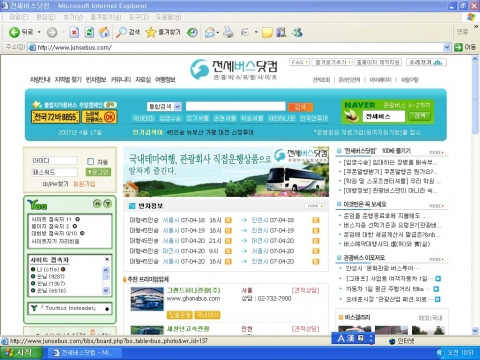The height and width of the screenshot is (360, 480).
Task: Open the 파일(F) menu
Action: click(x=19, y=17)
